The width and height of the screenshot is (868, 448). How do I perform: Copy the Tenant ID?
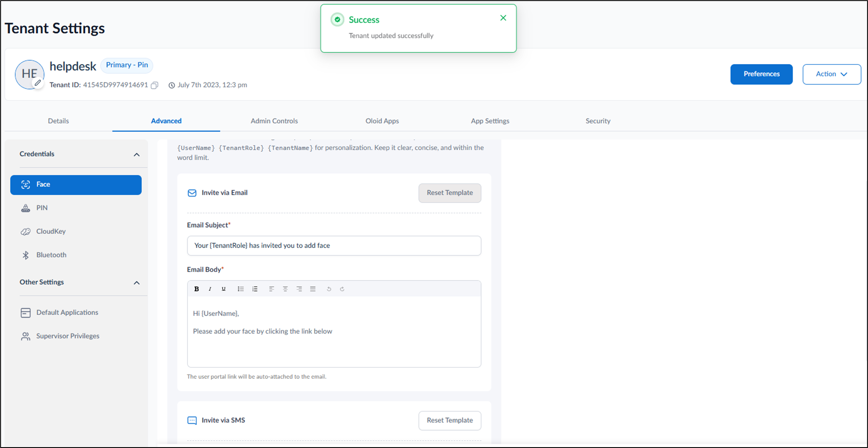coord(155,85)
